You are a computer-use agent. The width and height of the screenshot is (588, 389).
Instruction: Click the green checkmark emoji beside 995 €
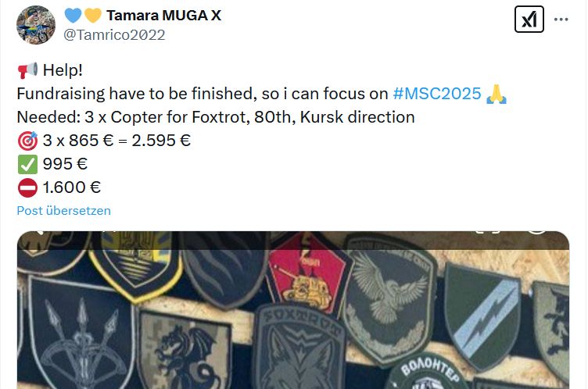(x=27, y=165)
